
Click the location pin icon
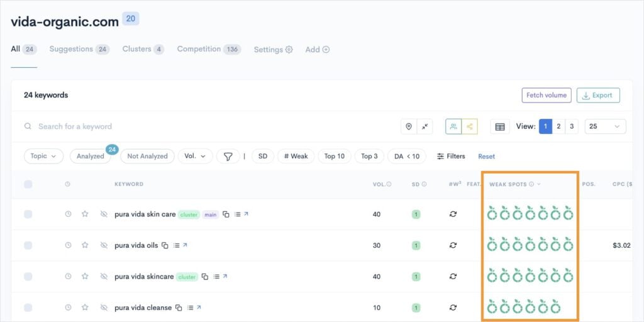[409, 126]
